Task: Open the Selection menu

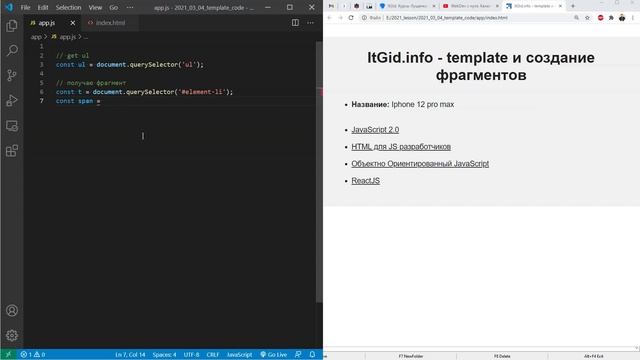Action: point(68,7)
